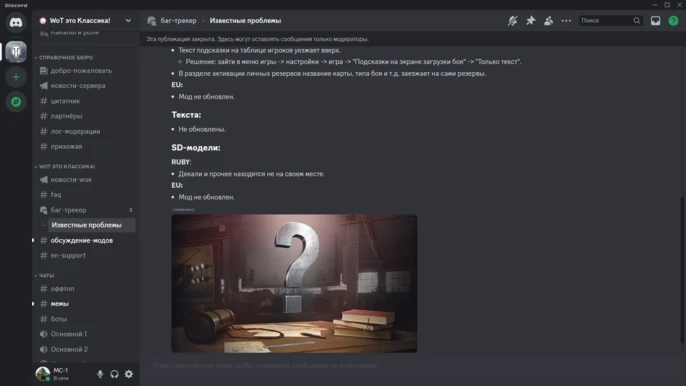Click the новости-wэк megaphone icon
The height and width of the screenshot is (386, 686).
coord(44,179)
